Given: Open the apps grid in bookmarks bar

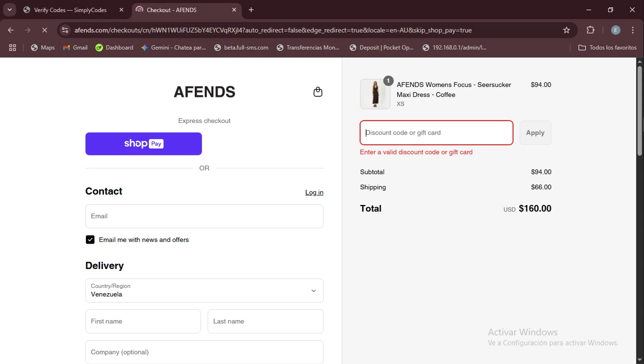Looking at the screenshot, I should (12, 48).
